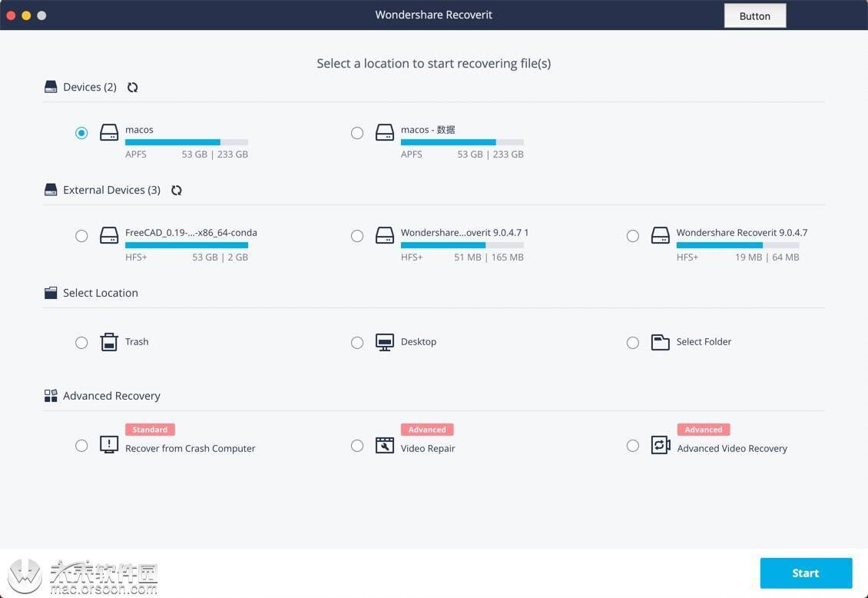Select the macos - 数据 radio button

[357, 133]
